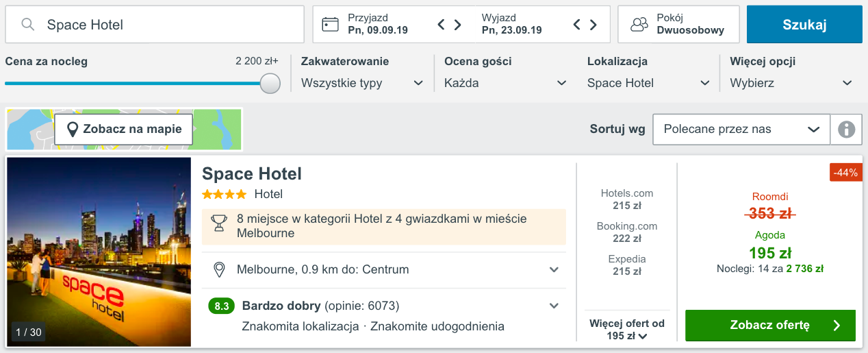Image resolution: width=868 pixels, height=353 pixels.
Task: Click the Przyjazd date Pn, 09.09.19
Action: (x=378, y=30)
